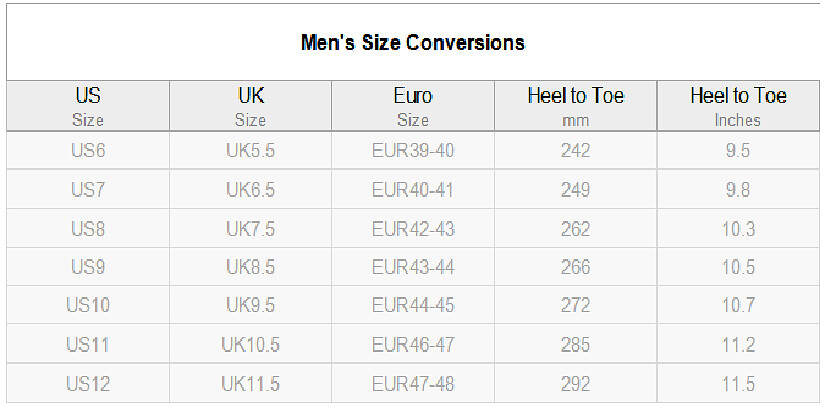Click the Euro Size column header

tap(412, 107)
